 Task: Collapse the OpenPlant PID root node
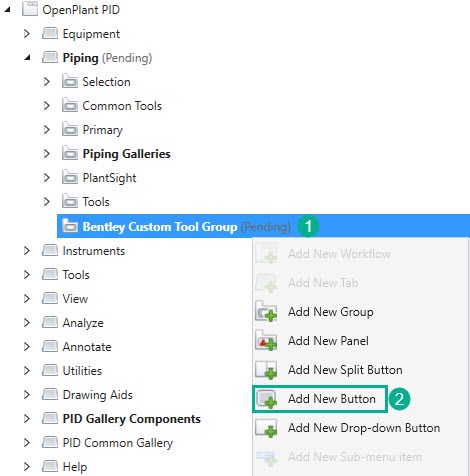click(7, 10)
